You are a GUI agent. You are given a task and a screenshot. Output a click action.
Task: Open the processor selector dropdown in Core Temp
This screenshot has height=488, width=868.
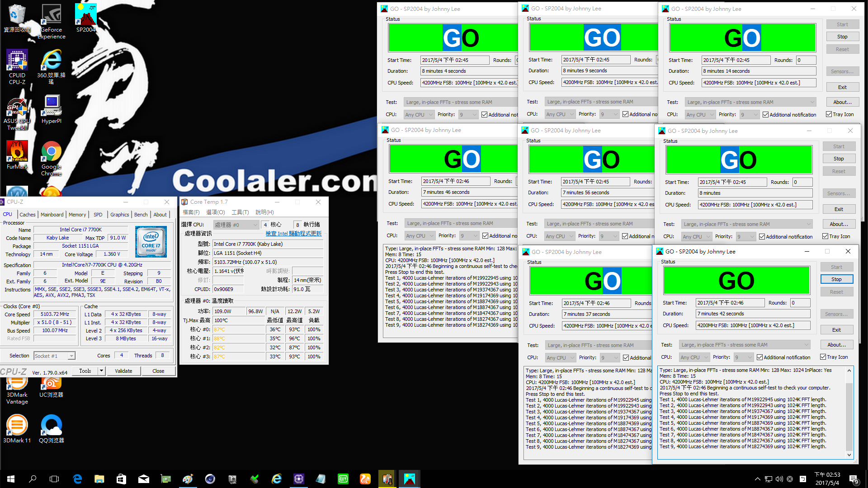[236, 225]
